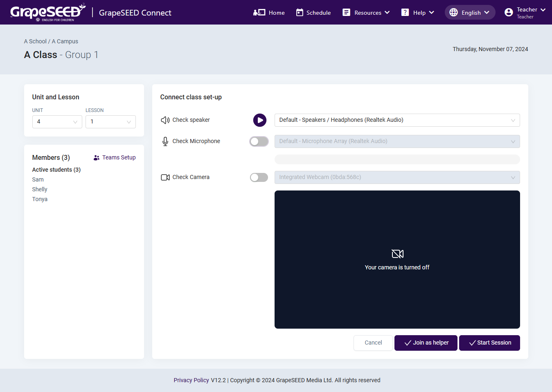The height and width of the screenshot is (392, 552).
Task: Expand the microphone device dropdown
Action: 397,141
